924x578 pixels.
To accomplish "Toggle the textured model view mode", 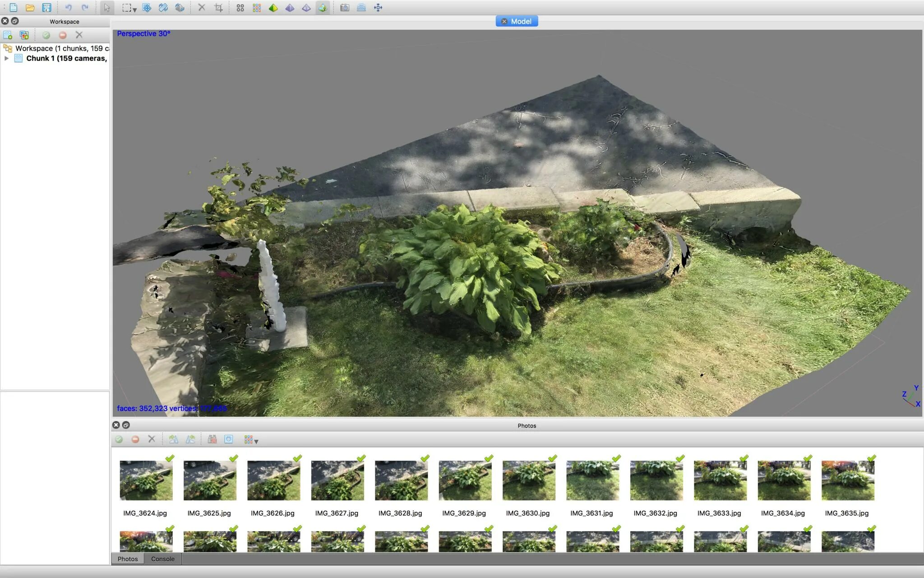I will click(x=323, y=8).
